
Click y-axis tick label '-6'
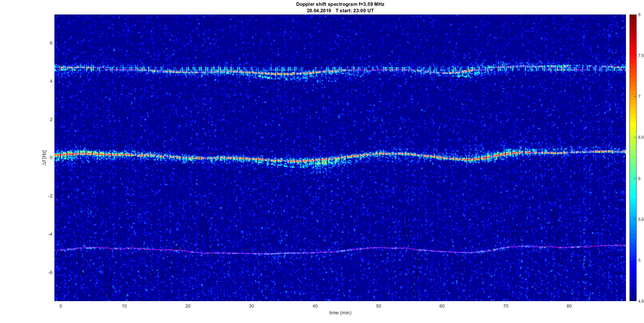coord(50,272)
